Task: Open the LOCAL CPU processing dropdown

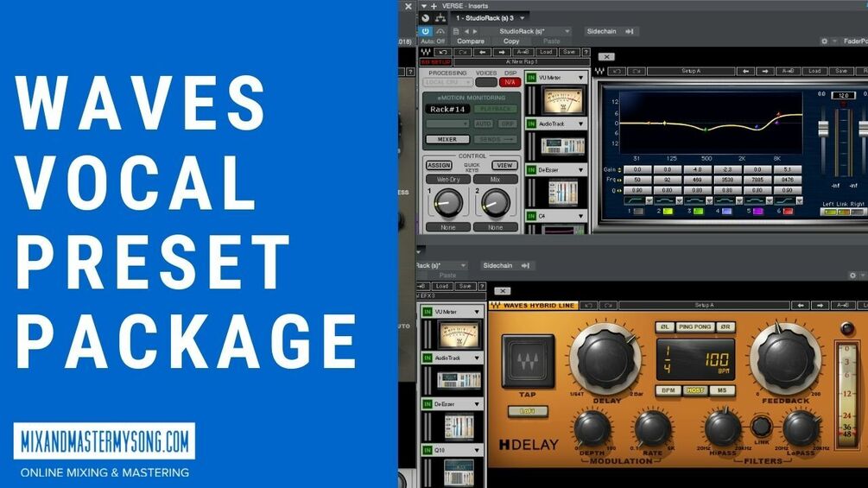Action: pyautogui.click(x=447, y=82)
